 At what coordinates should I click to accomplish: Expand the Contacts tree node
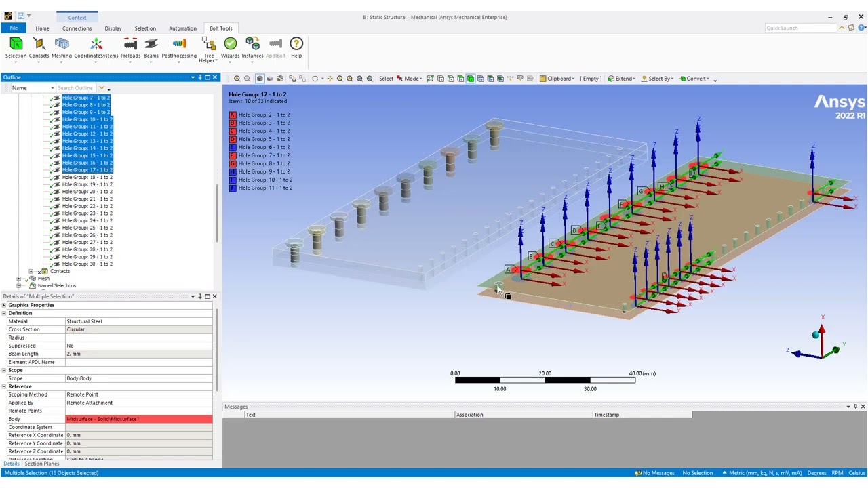tap(31, 271)
